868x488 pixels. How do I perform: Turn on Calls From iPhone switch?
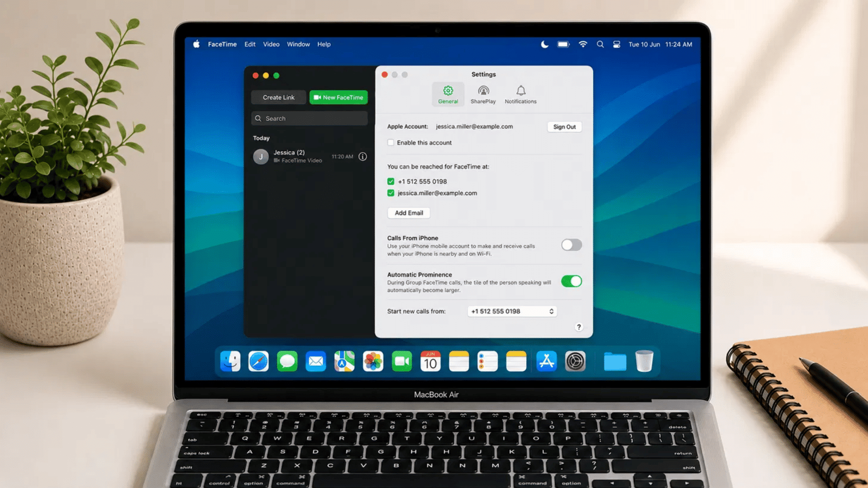coord(571,245)
